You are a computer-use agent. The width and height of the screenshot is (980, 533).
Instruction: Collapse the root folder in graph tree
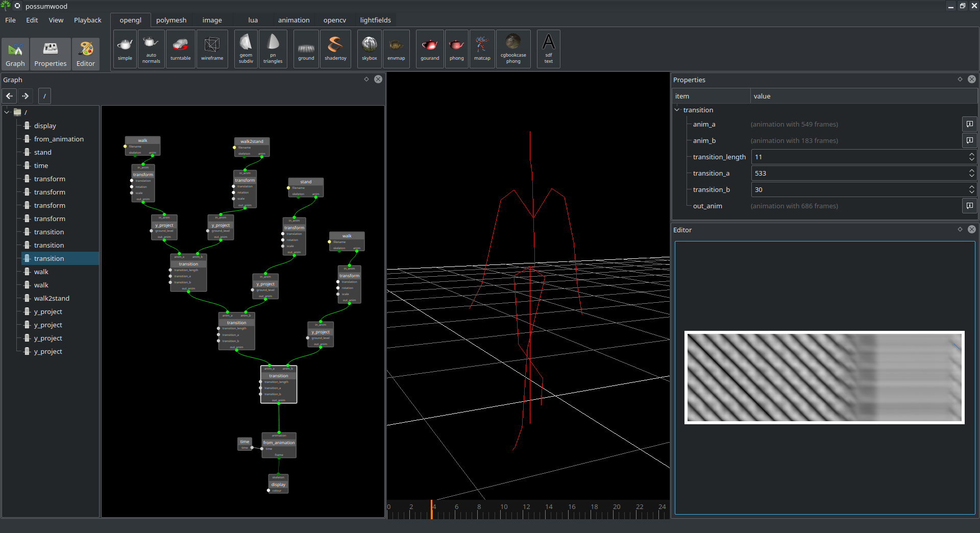7,112
